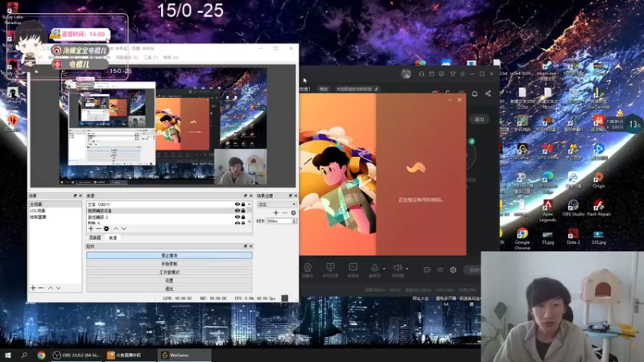644x362 pixels.
Task: Open mail icon in streaming app title bar
Action: [x=431, y=74]
